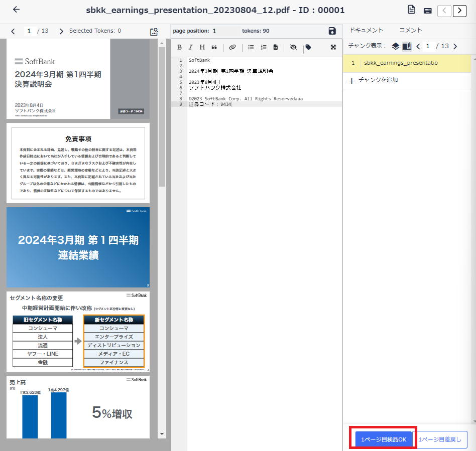Toggle fullscreen mode for the editor
The width and height of the screenshot is (476, 451).
[333, 47]
